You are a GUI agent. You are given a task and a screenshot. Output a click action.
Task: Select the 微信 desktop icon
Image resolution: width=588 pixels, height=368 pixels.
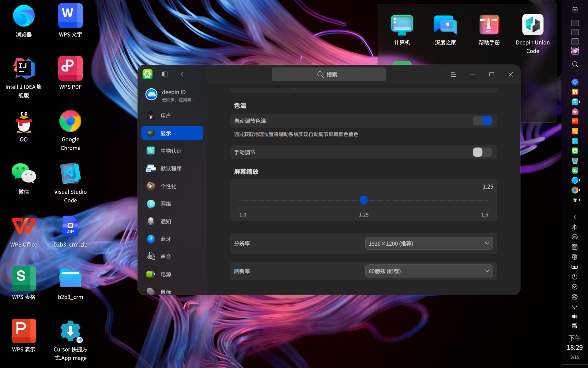[x=24, y=179]
